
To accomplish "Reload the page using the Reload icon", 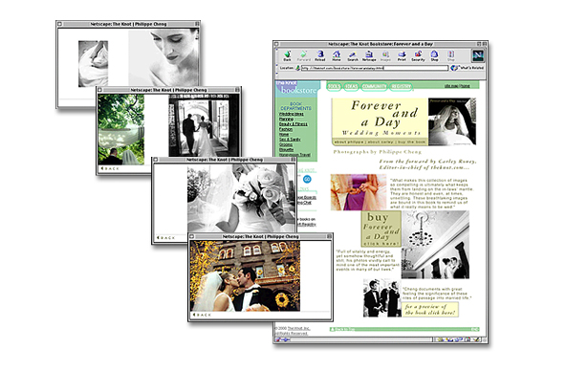I will coord(320,55).
